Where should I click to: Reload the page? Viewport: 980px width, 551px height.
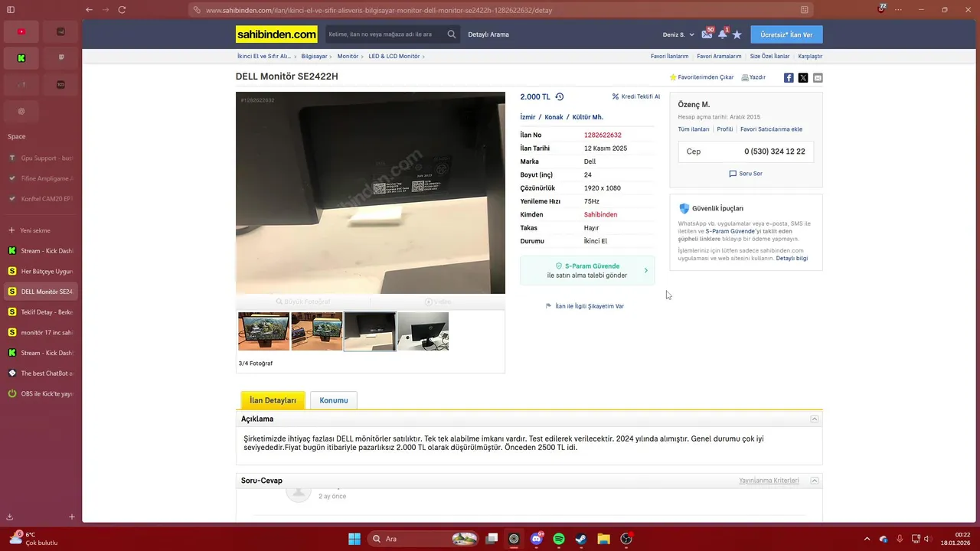click(x=122, y=9)
